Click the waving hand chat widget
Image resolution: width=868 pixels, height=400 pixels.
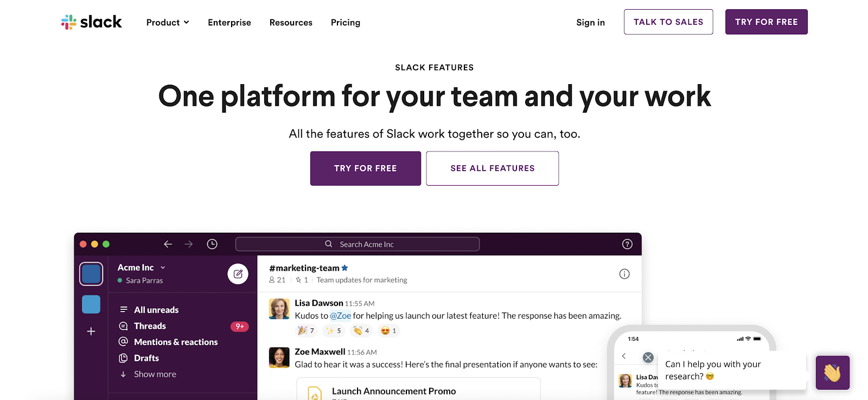tap(833, 373)
